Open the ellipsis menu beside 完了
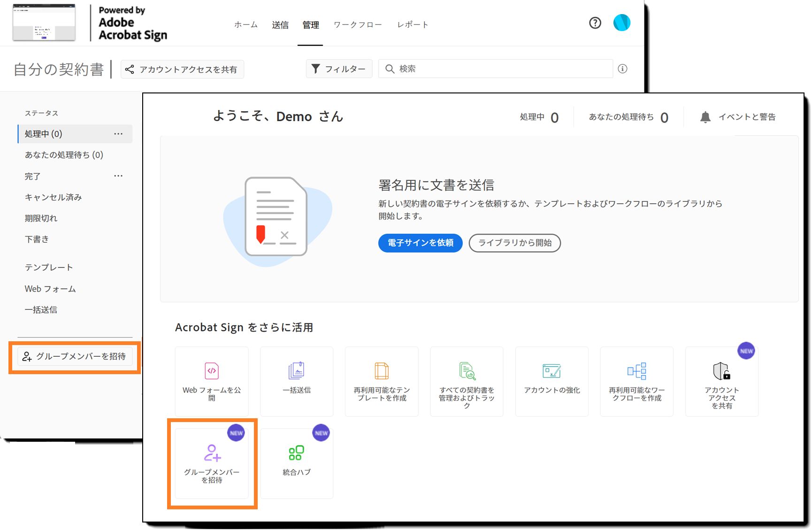This screenshot has height=530, width=812. [118, 176]
